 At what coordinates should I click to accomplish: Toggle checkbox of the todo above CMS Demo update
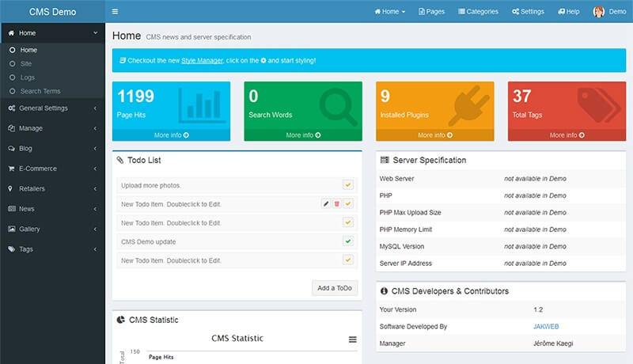pyautogui.click(x=347, y=222)
